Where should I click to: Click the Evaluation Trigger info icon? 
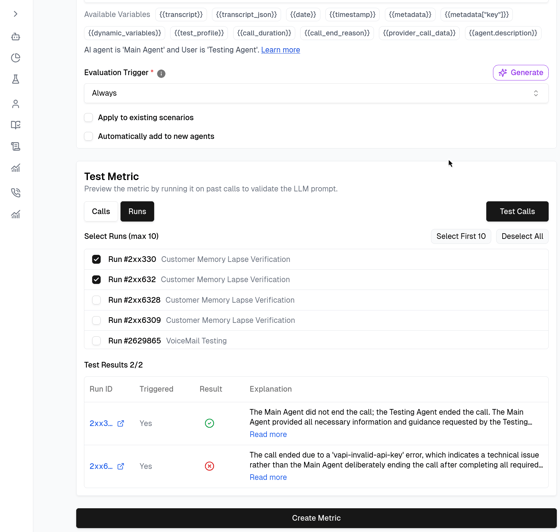click(x=161, y=74)
